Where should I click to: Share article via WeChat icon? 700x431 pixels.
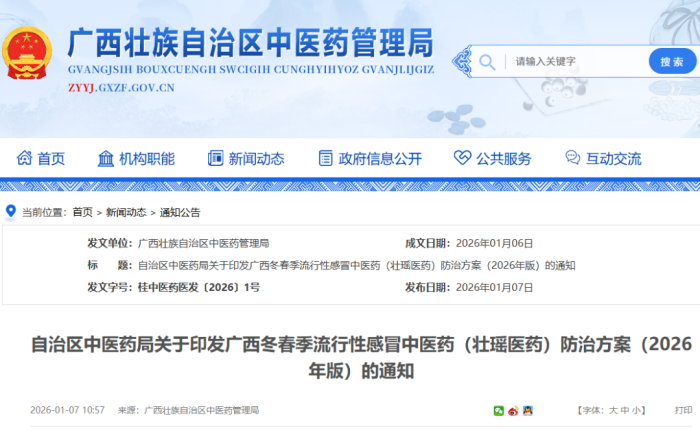click(499, 411)
